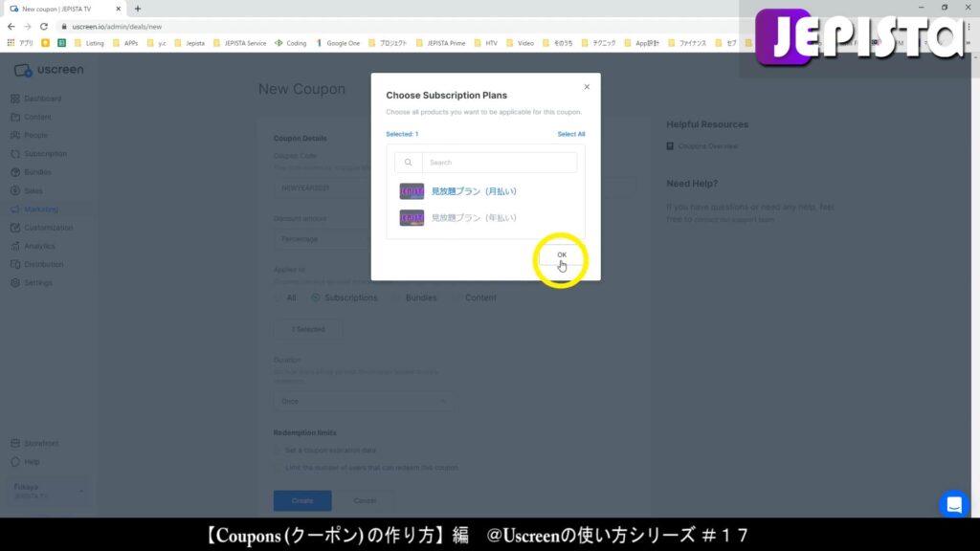Open the Sales sidebar icon
The width and height of the screenshot is (980, 551).
tap(15, 190)
